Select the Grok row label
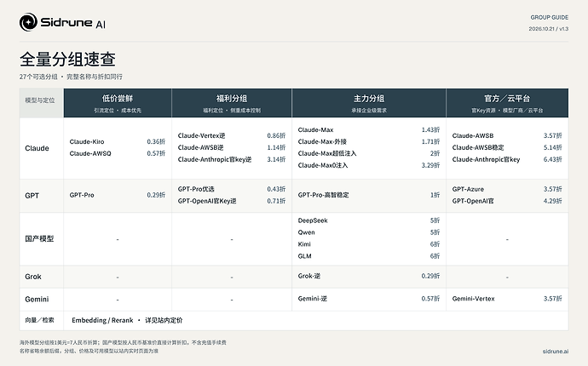Screen dimensions: 588x366 [33, 277]
